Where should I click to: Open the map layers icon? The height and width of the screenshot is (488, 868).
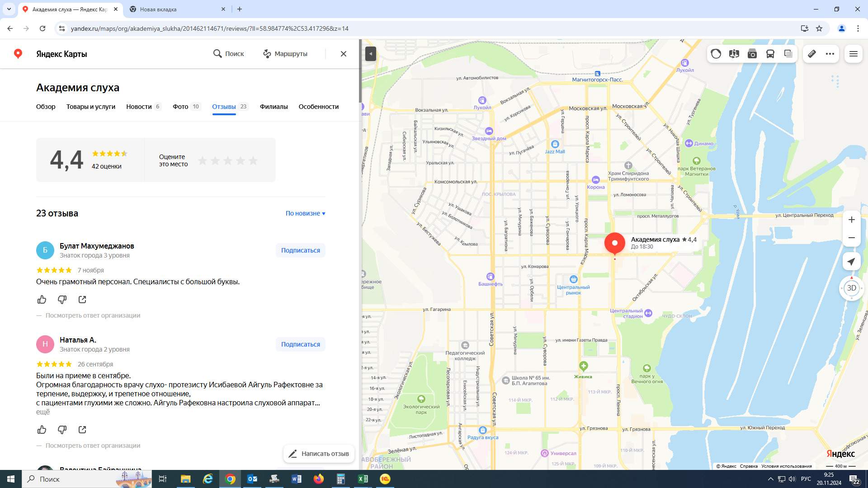[788, 54]
